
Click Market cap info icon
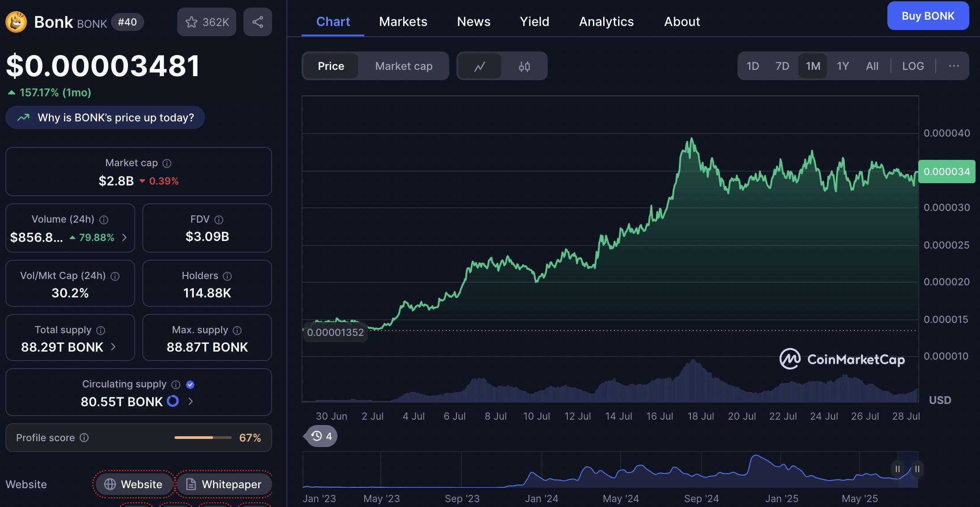tap(167, 163)
